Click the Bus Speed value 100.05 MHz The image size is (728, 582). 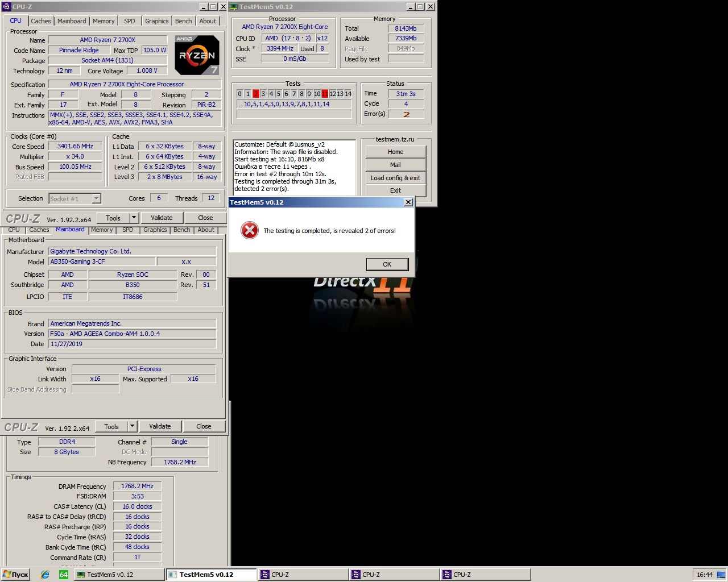[x=75, y=167]
